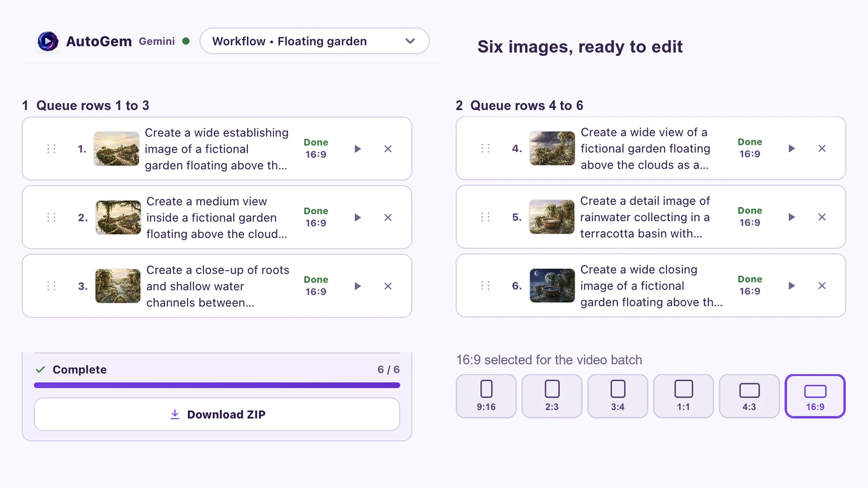Viewport: 868px width, 488px height.
Task: Select the 9:16 aspect ratio
Action: click(486, 396)
